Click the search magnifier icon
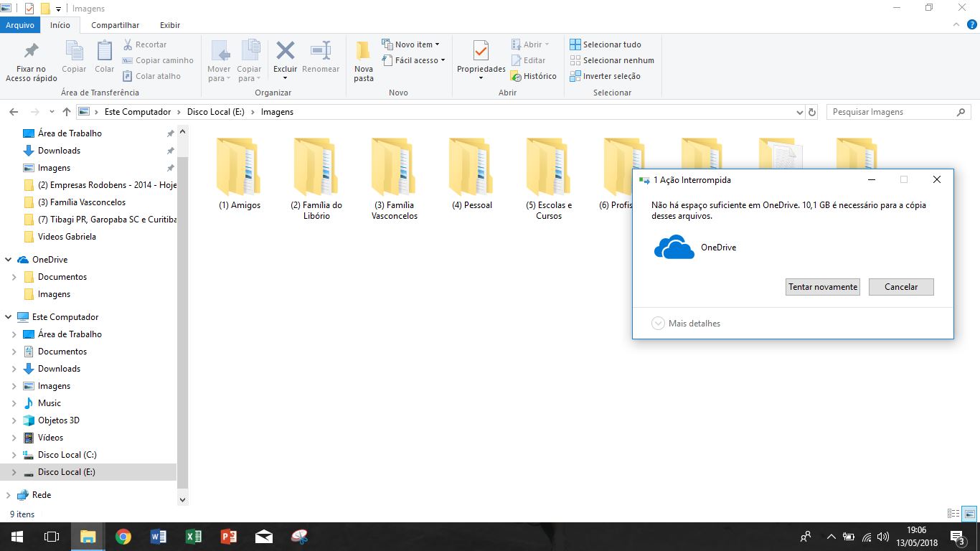 tap(961, 112)
